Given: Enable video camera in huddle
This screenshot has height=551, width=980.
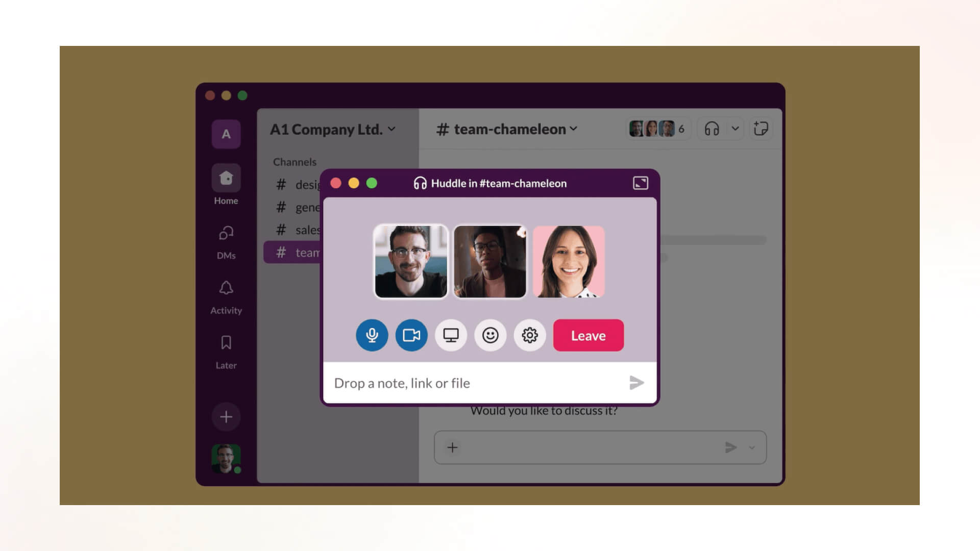Looking at the screenshot, I should [411, 335].
